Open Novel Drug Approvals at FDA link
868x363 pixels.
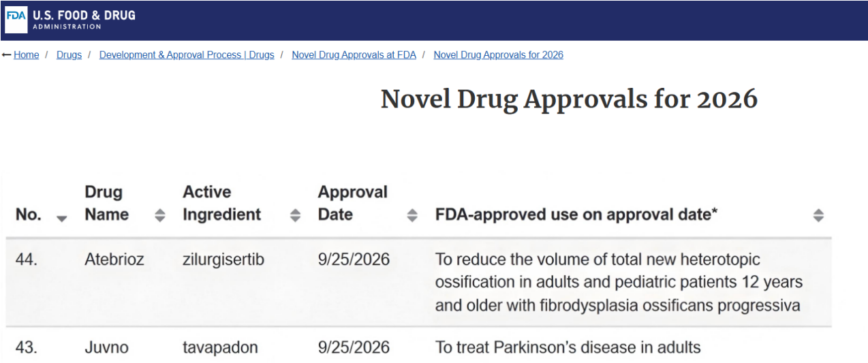point(354,54)
